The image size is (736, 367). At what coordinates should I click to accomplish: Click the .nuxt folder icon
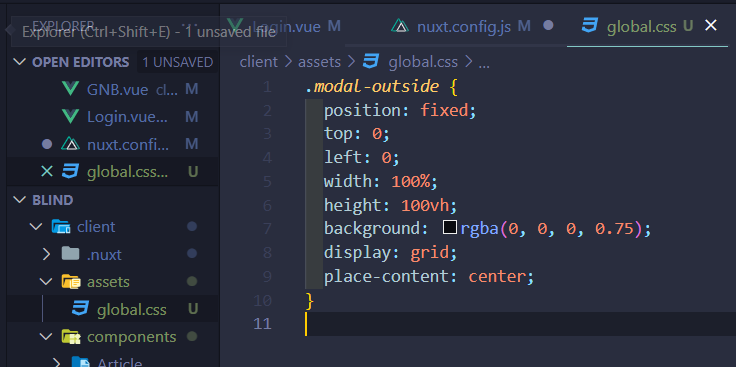click(x=70, y=254)
